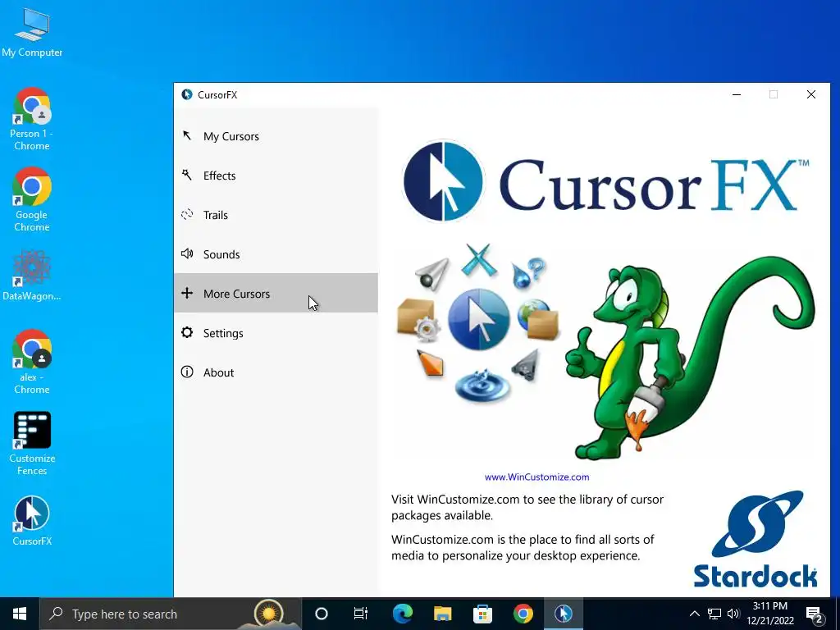Click the CursorFX taskbar button

coord(563,614)
